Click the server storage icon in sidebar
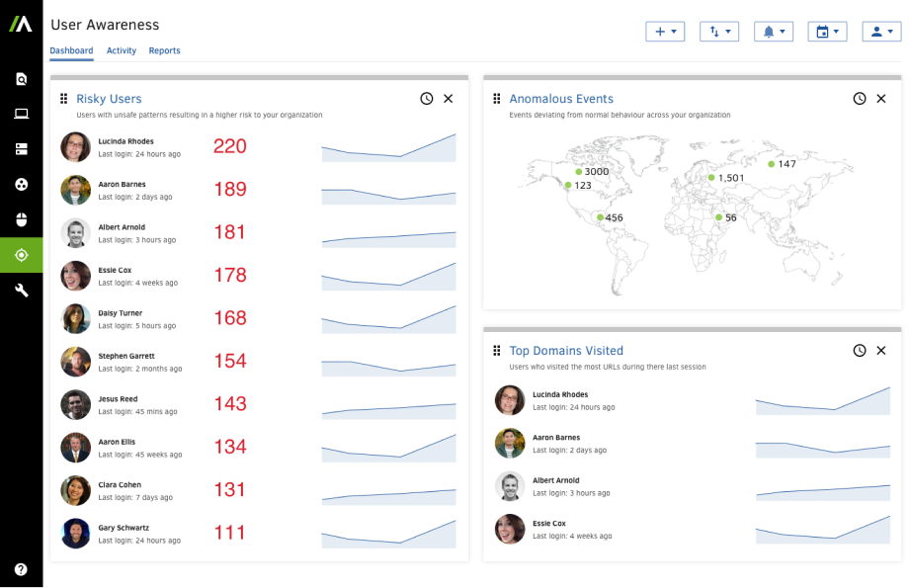 (21, 149)
